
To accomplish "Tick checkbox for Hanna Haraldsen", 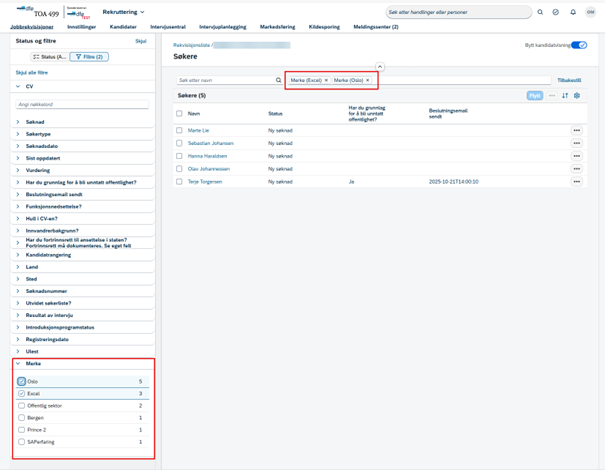I will click(x=179, y=156).
